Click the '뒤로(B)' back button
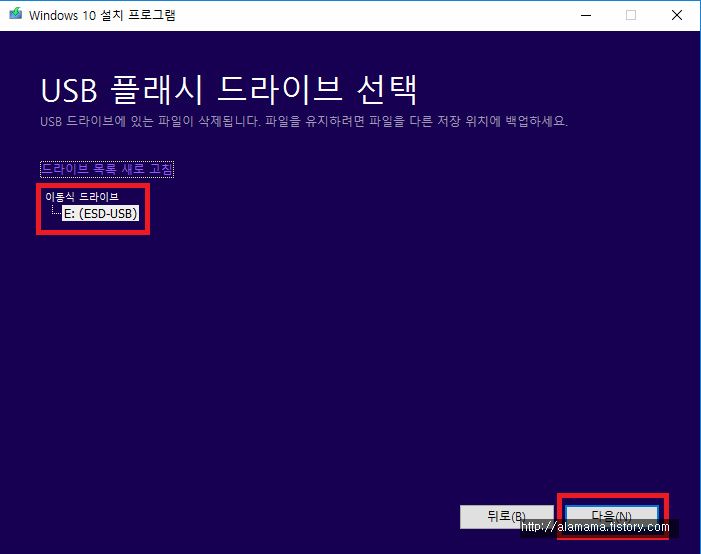The image size is (701, 554). [507, 517]
